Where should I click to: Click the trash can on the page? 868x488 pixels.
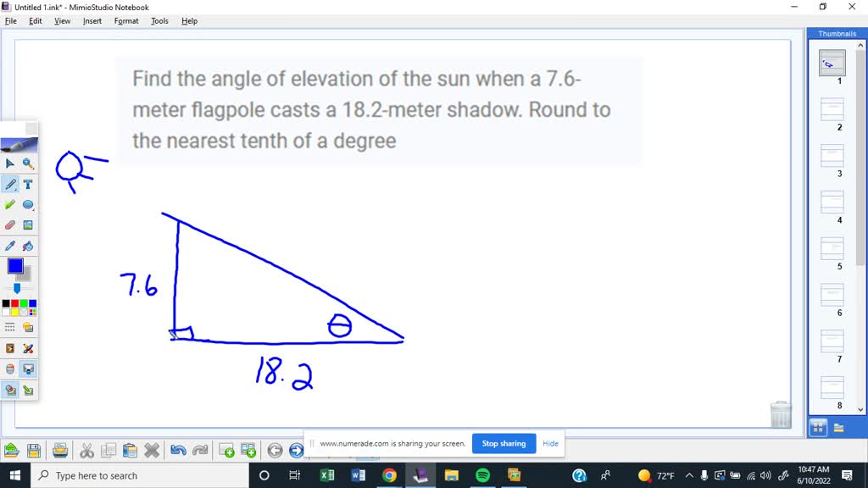coord(781,414)
